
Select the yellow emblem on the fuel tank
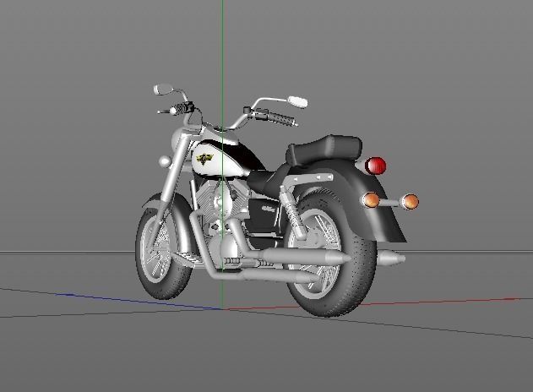point(204,159)
